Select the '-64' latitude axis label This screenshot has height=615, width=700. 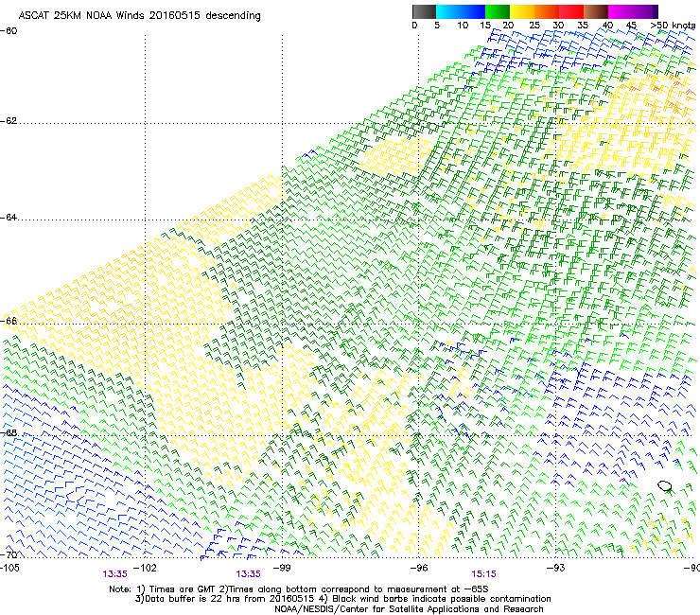tap(9, 217)
